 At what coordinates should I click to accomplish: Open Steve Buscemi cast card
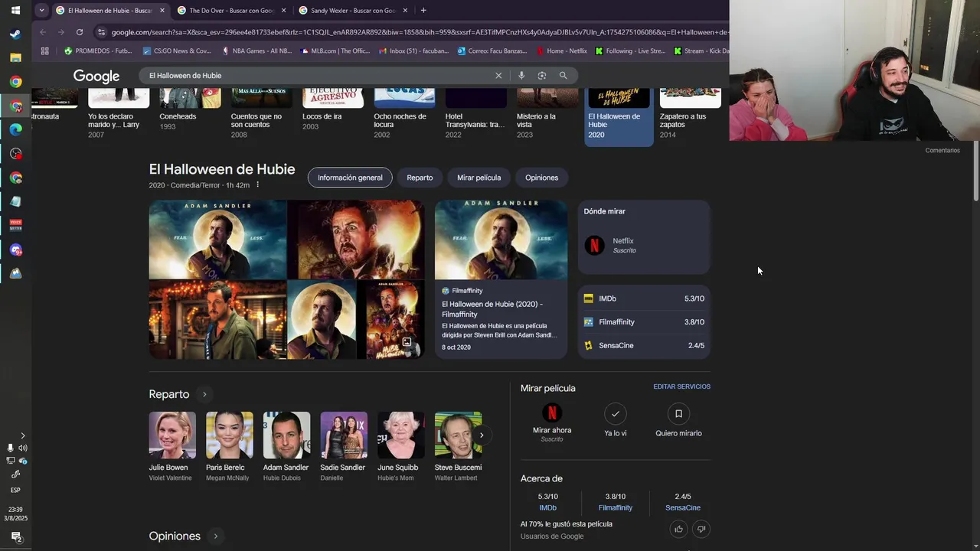tap(458, 447)
